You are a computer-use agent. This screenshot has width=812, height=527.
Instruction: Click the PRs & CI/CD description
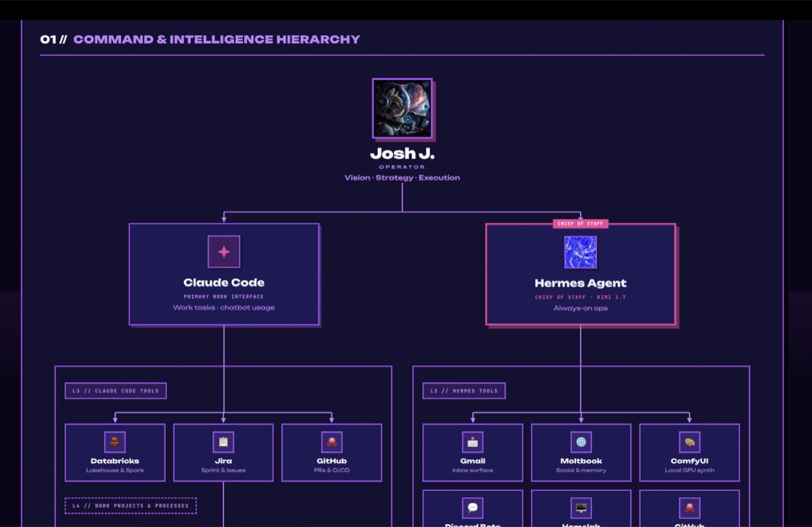pos(332,470)
